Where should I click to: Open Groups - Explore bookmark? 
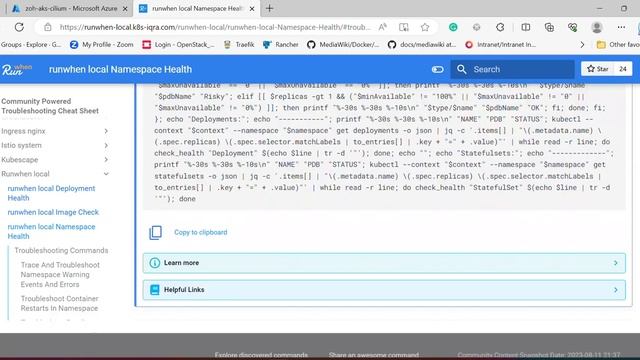pyautogui.click(x=31, y=44)
